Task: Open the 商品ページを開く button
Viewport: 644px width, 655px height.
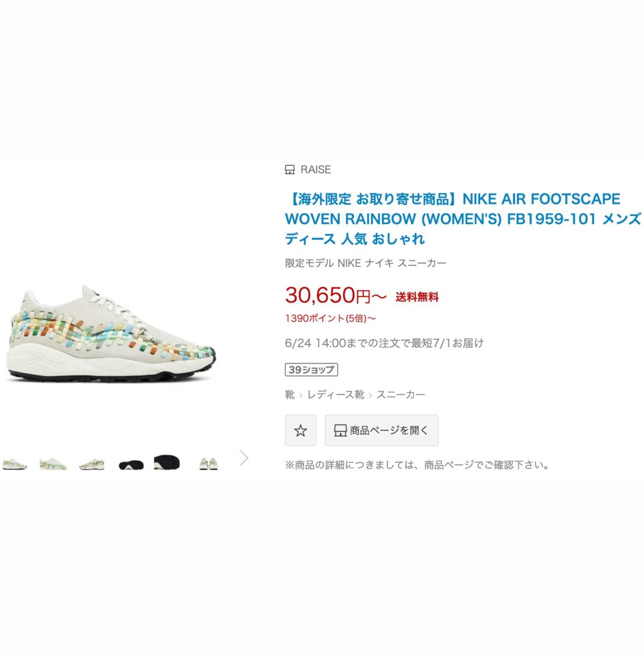Action: (x=381, y=431)
